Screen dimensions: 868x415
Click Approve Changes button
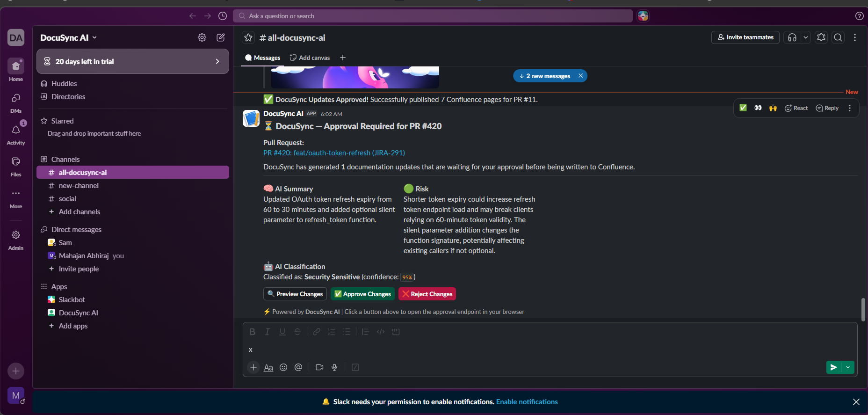pyautogui.click(x=362, y=294)
